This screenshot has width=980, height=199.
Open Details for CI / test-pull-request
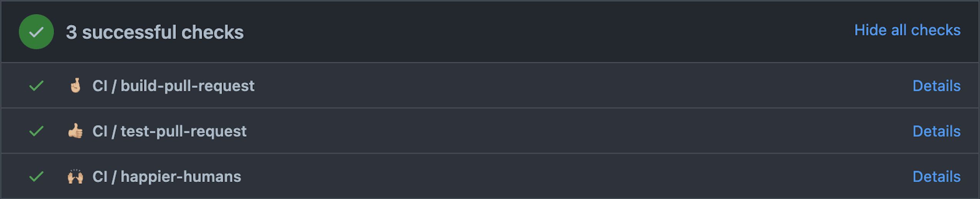936,131
